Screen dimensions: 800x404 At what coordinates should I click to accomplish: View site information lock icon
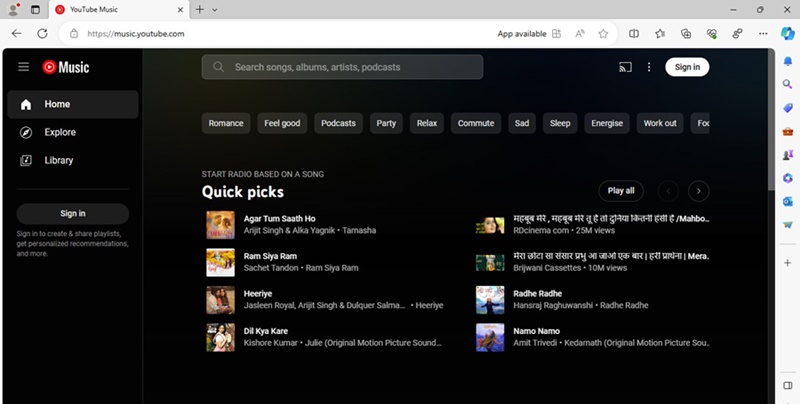pyautogui.click(x=74, y=34)
